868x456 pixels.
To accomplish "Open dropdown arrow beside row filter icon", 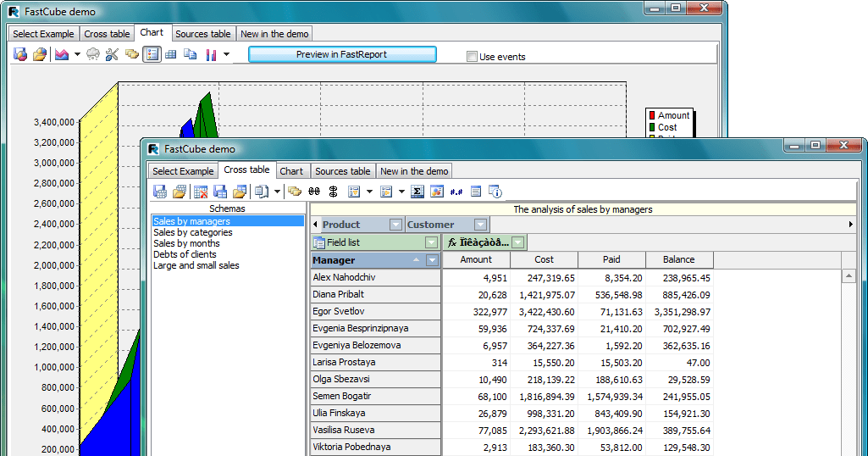I will point(369,192).
